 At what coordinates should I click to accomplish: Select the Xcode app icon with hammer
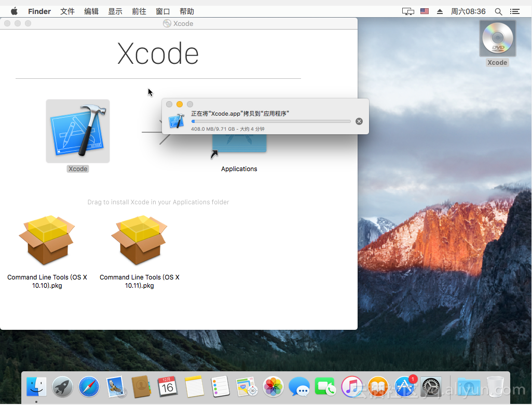78,131
